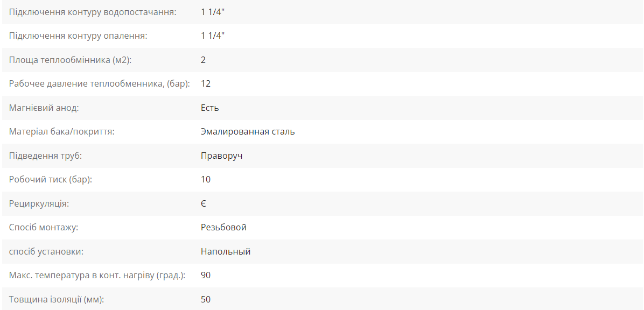This screenshot has height=310, width=644.
Task: Click the 'Робочий тиск (бар)' label
Action: tap(51, 179)
